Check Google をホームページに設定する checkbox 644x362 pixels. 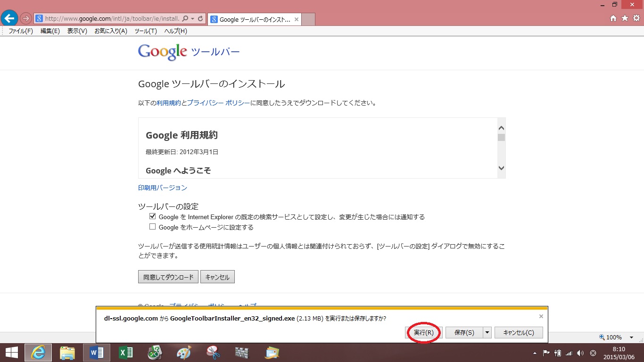coord(152,227)
